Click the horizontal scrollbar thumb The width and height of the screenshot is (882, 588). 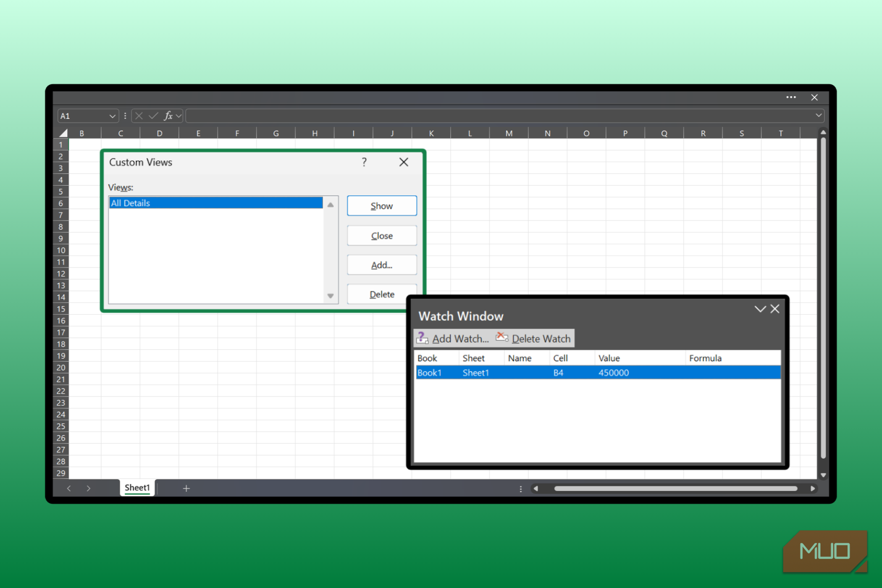tap(675, 488)
